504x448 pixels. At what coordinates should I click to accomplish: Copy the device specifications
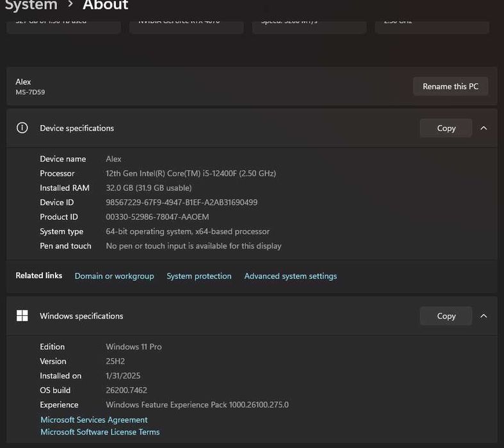(446, 128)
